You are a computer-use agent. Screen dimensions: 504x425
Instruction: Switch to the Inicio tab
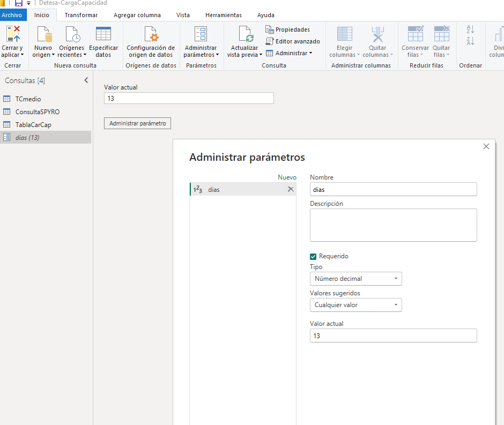click(x=42, y=15)
